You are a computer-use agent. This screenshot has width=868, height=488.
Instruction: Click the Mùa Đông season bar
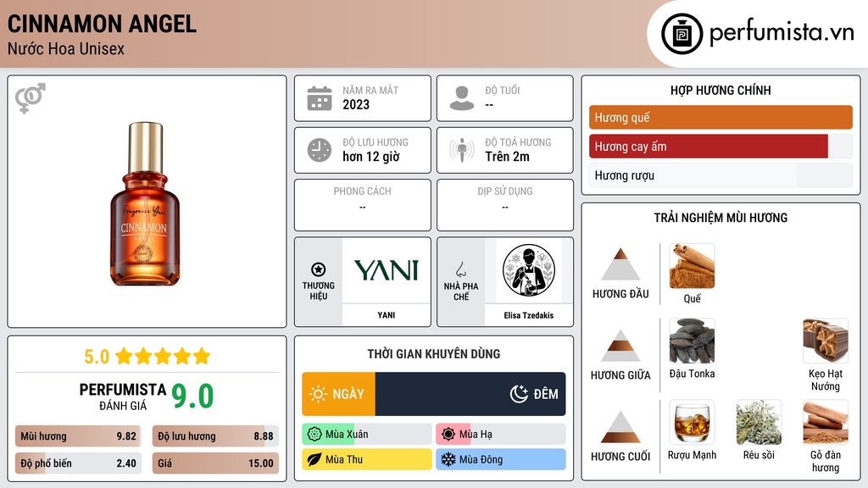pos(500,459)
